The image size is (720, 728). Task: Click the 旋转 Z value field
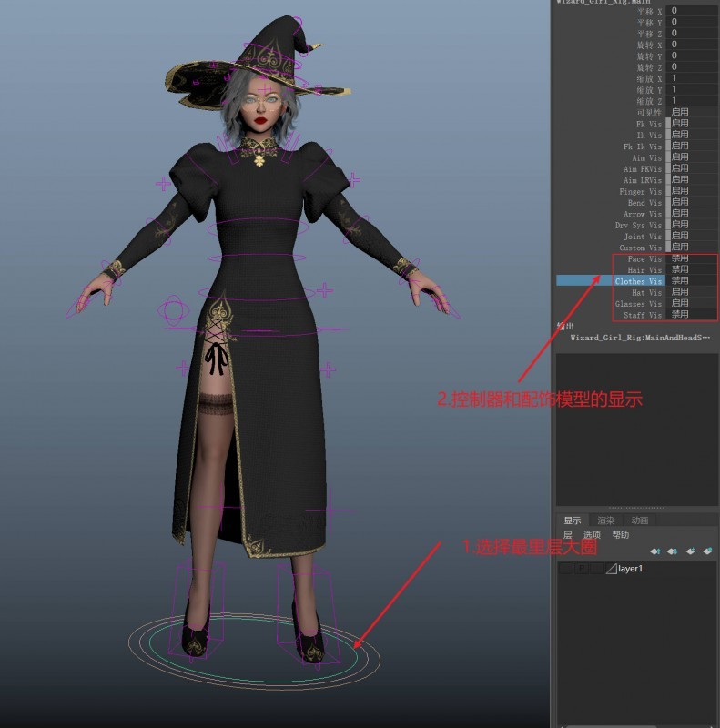click(692, 66)
